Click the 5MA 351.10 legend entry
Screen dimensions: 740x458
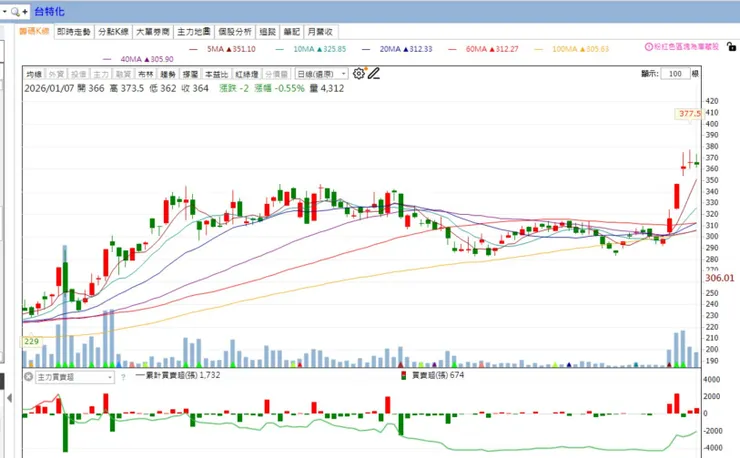pos(222,49)
